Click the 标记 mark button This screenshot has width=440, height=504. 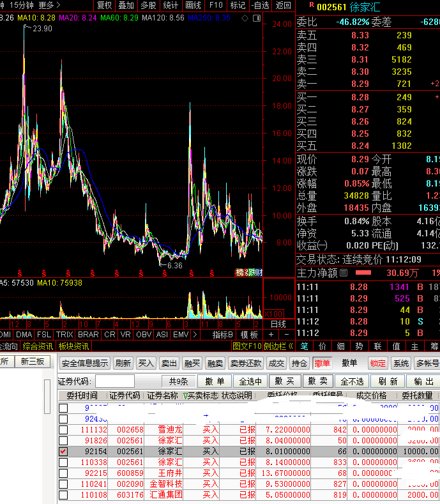238,5
